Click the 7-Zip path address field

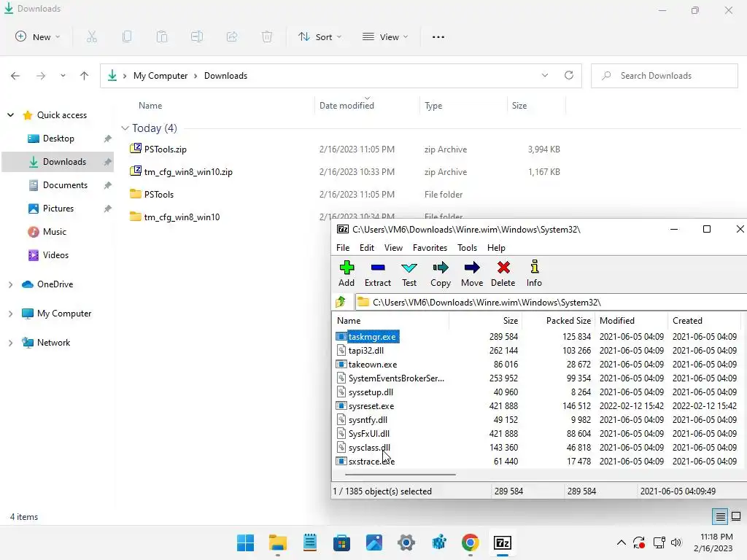click(551, 303)
